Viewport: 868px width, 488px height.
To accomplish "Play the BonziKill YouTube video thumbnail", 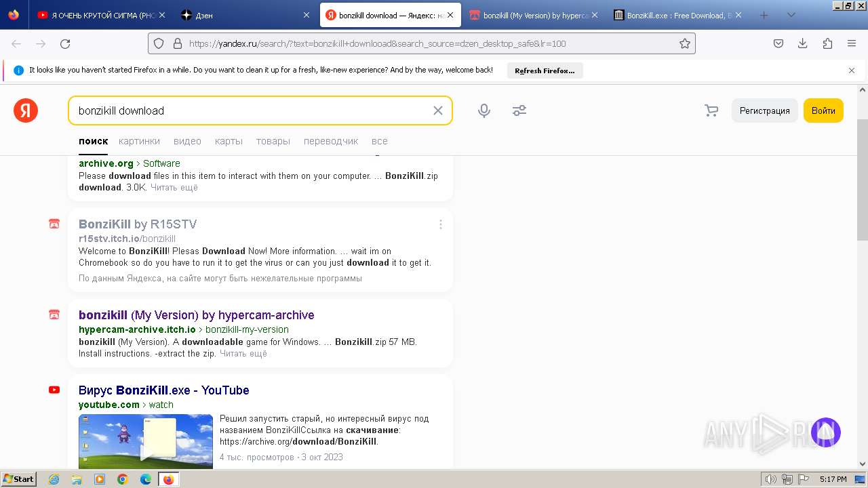I will 146,441.
